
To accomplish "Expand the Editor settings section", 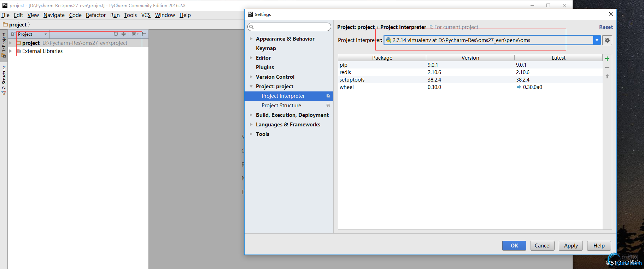I will point(251,58).
